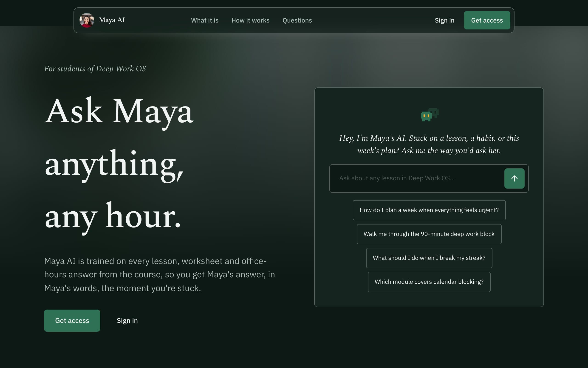Screen dimensions: 588x368
Task: Go to 'How it works' section
Action: (x=250, y=20)
